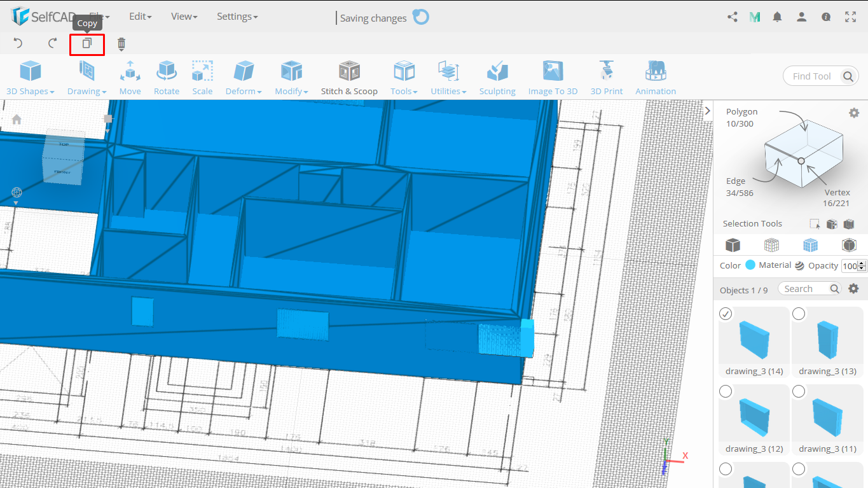
Task: Toggle solid plus wireframe view mode
Action: coord(810,245)
